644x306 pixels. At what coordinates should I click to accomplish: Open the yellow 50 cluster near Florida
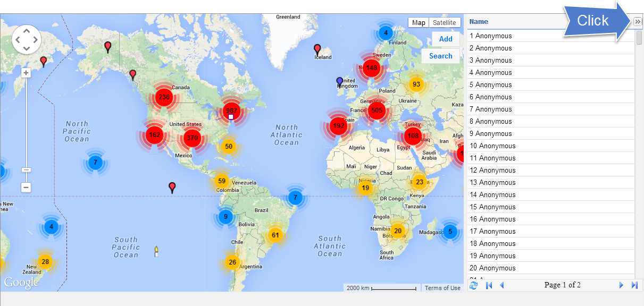229,147
